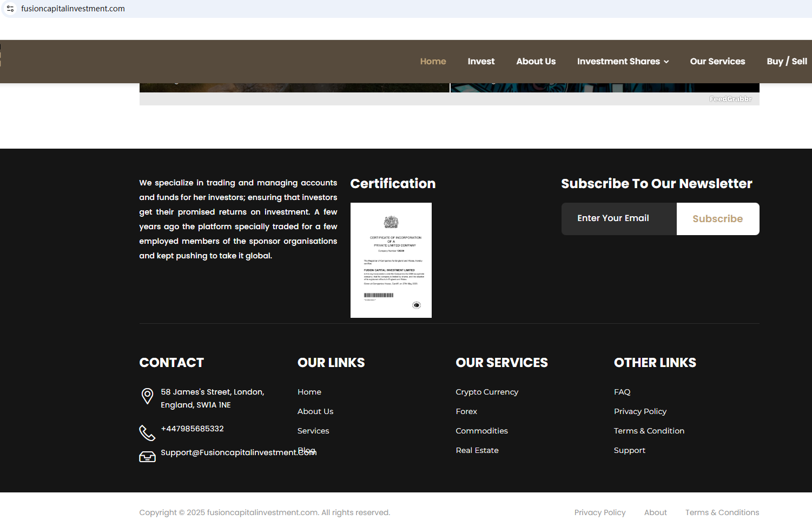Click the FeedGrabbr credit link
Viewport: 812px width, 527px height.
click(x=730, y=99)
